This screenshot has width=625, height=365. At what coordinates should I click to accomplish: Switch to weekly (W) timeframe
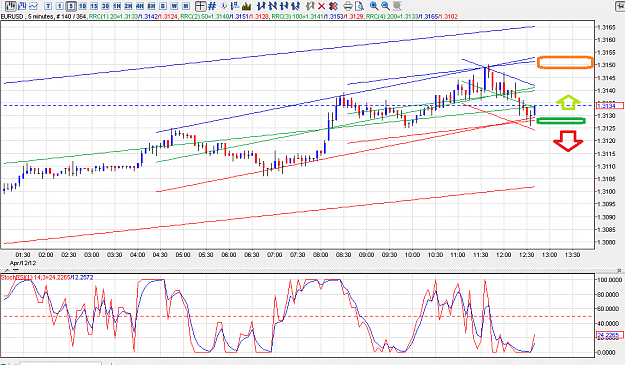coord(174,6)
